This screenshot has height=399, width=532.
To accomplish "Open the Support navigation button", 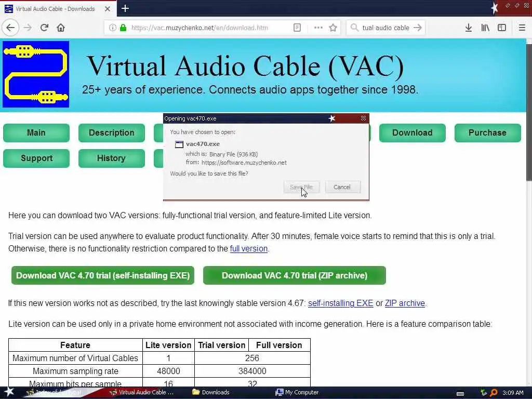I will [36, 158].
